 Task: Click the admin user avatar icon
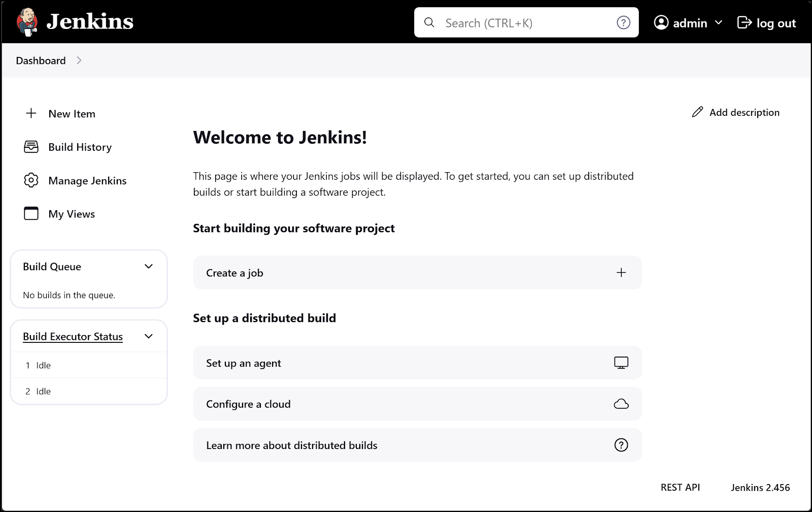tap(661, 22)
